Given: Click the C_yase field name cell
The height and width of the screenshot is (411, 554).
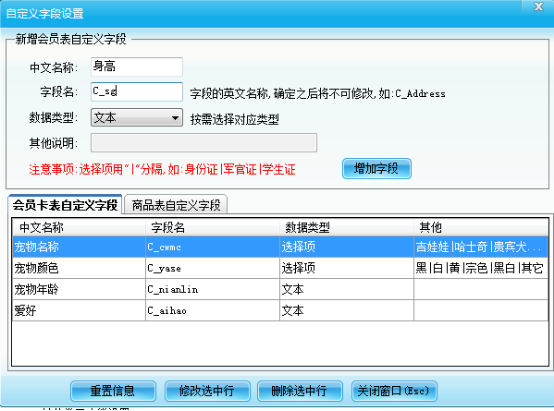Looking at the screenshot, I should (x=212, y=268).
